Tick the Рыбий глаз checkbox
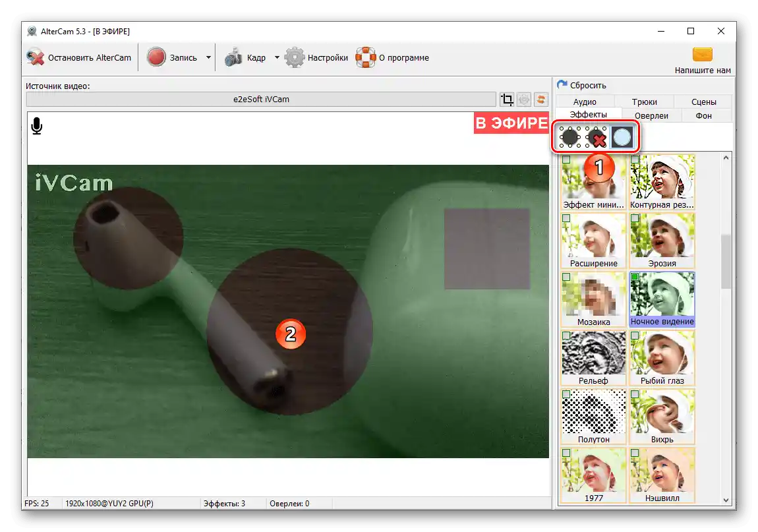 pyautogui.click(x=635, y=336)
